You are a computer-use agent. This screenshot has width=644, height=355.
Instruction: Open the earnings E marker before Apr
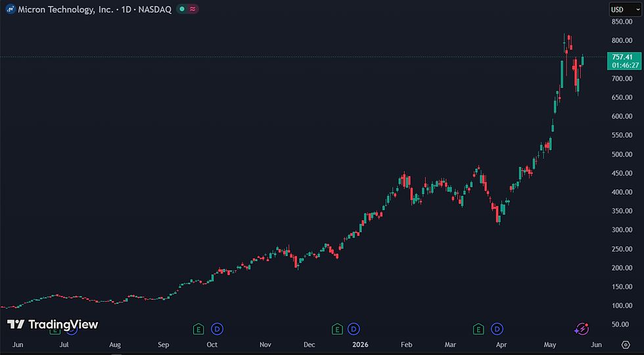[478, 329]
